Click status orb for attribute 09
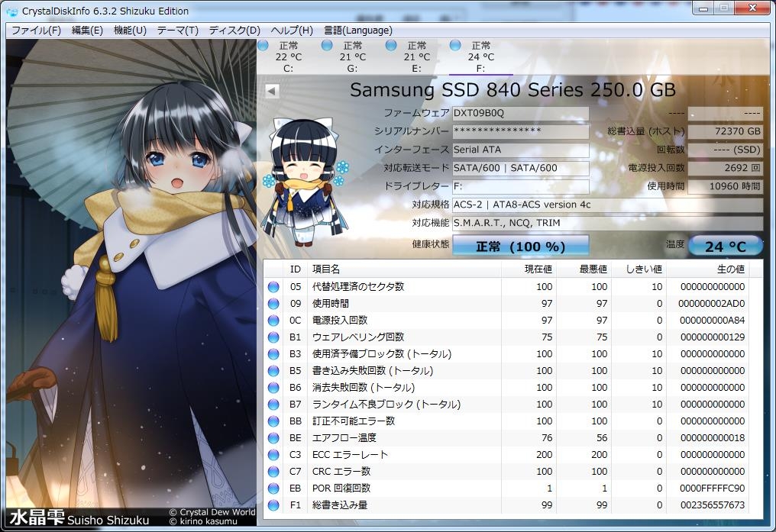 pos(273,304)
